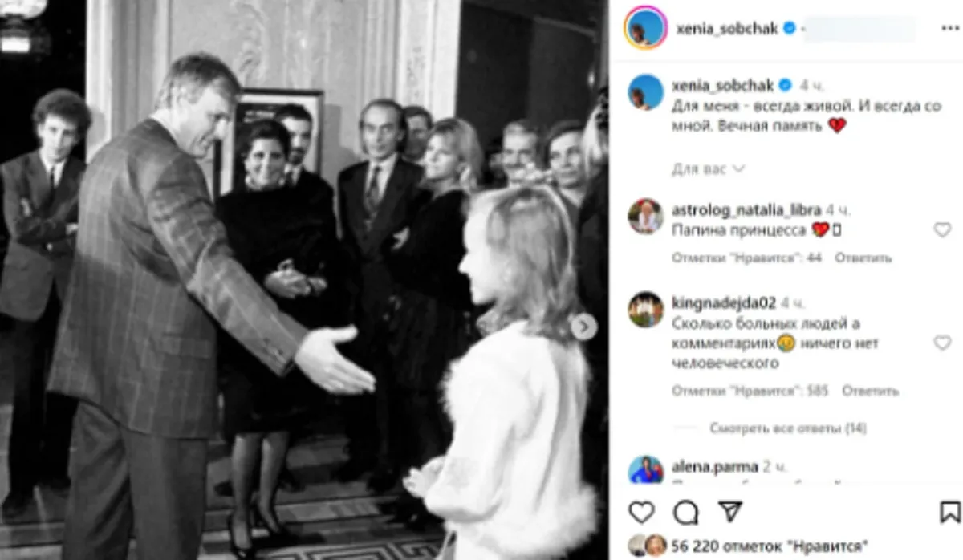The width and height of the screenshot is (963, 560).
Task: Save the post with the bookmark icon
Action: (x=950, y=512)
